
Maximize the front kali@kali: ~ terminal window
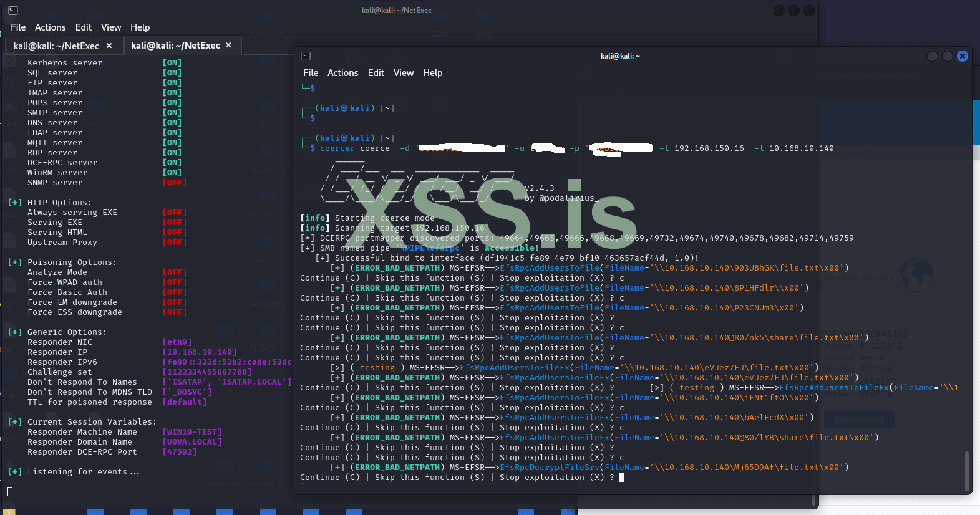(x=948, y=56)
